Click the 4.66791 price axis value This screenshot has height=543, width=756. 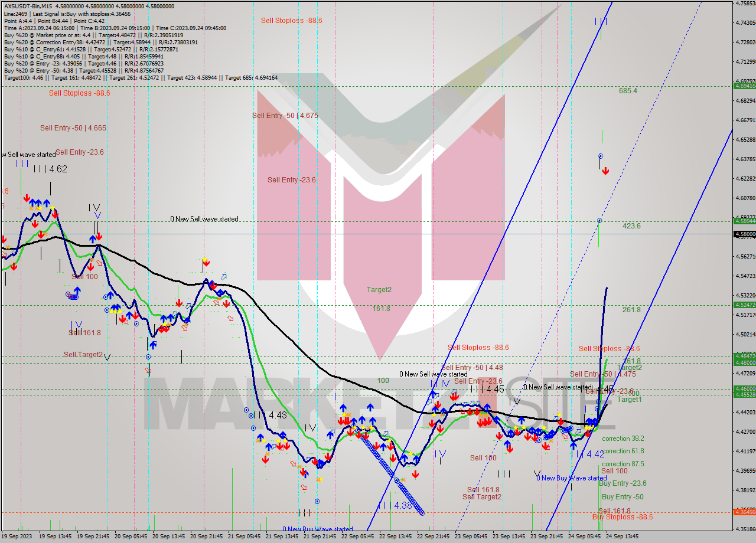pos(745,120)
